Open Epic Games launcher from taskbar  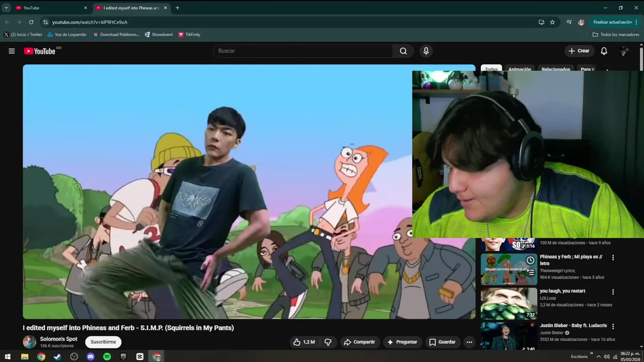coord(123,356)
